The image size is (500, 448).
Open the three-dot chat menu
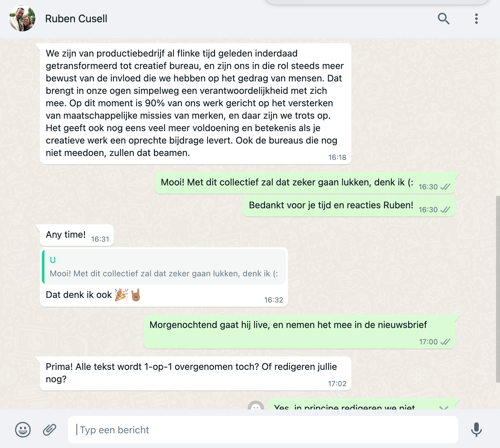[476, 19]
